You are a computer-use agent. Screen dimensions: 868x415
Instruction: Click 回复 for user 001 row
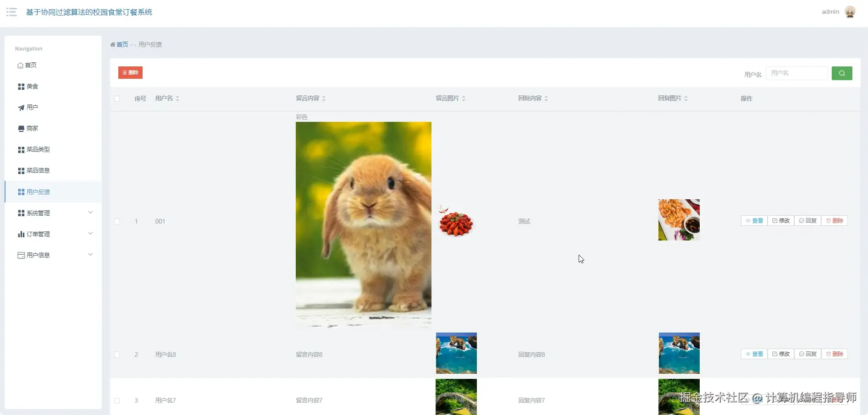(x=807, y=221)
